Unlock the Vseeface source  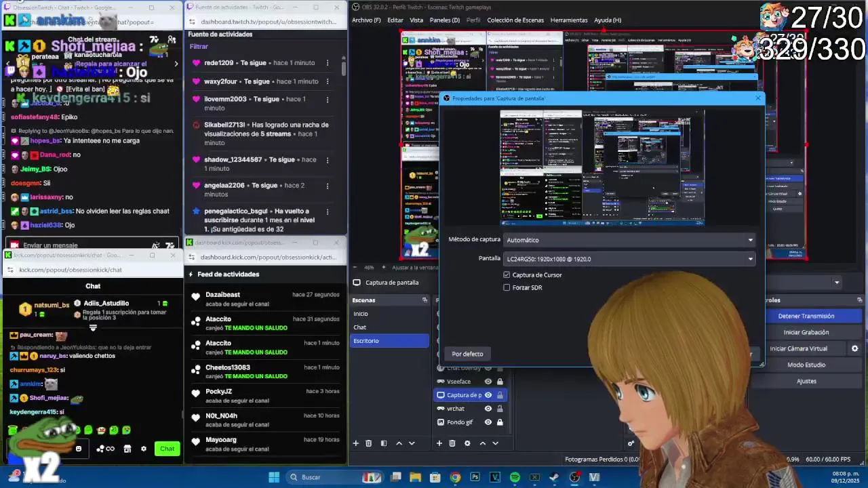coord(500,382)
